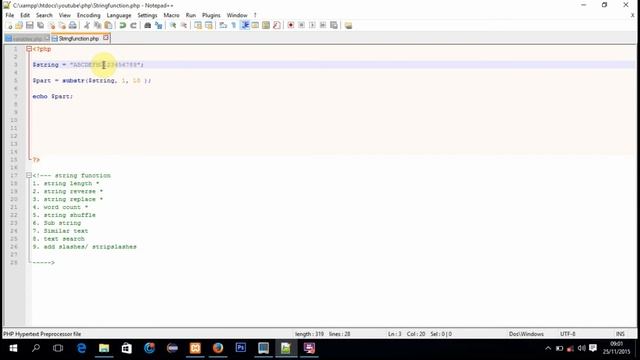Open the Replace toolbar icon
Screen dimensions: 640x360
(x=158, y=26)
